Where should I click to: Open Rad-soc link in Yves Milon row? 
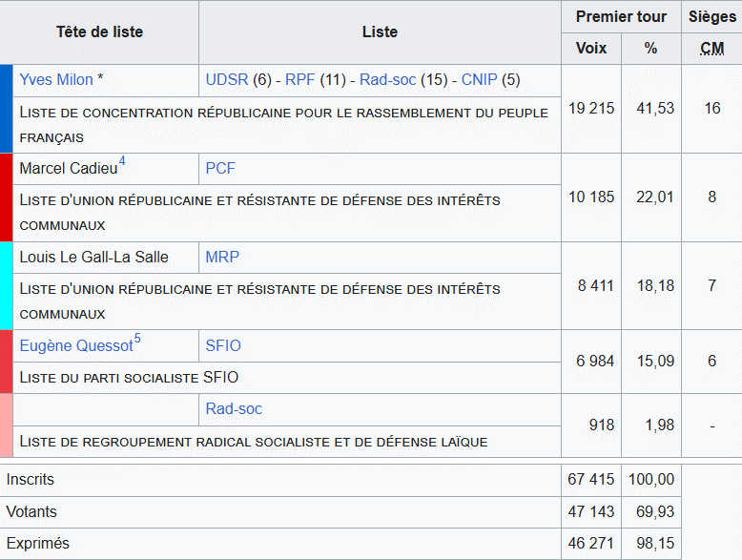tap(387, 80)
